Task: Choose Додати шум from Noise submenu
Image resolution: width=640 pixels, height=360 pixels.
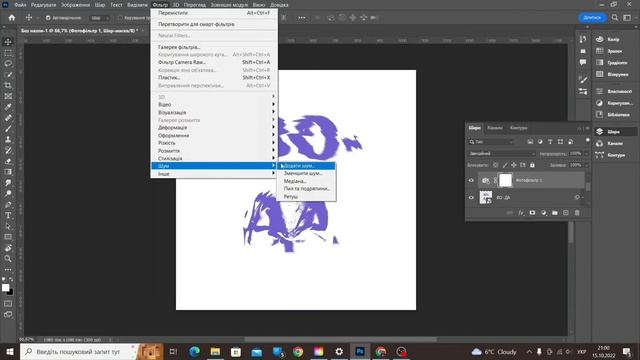Action: click(x=307, y=166)
